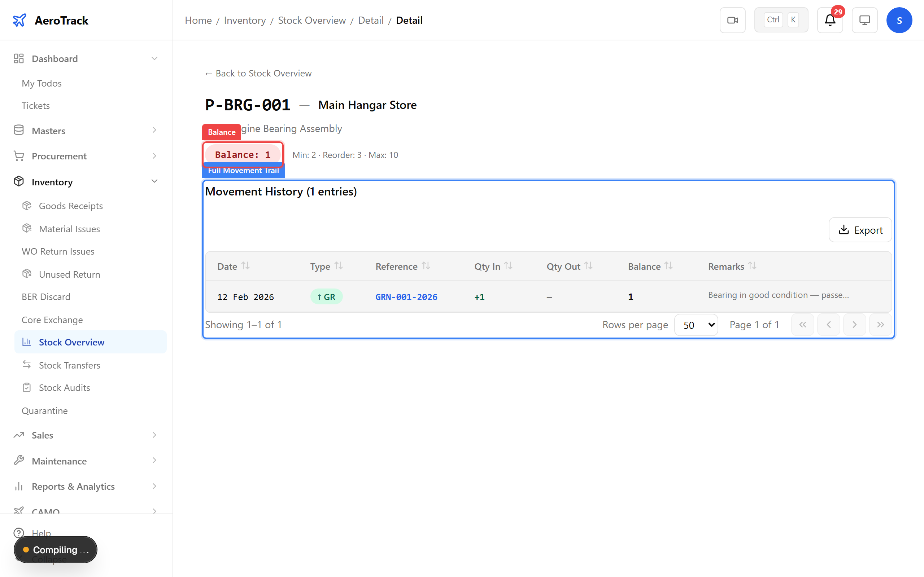
Task: Collapse the Inventory section
Action: tap(154, 181)
